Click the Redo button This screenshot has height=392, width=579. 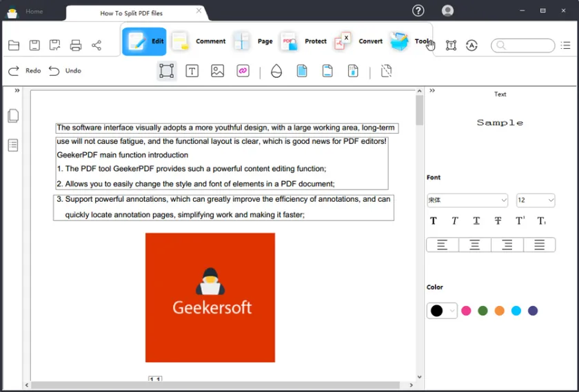(24, 71)
